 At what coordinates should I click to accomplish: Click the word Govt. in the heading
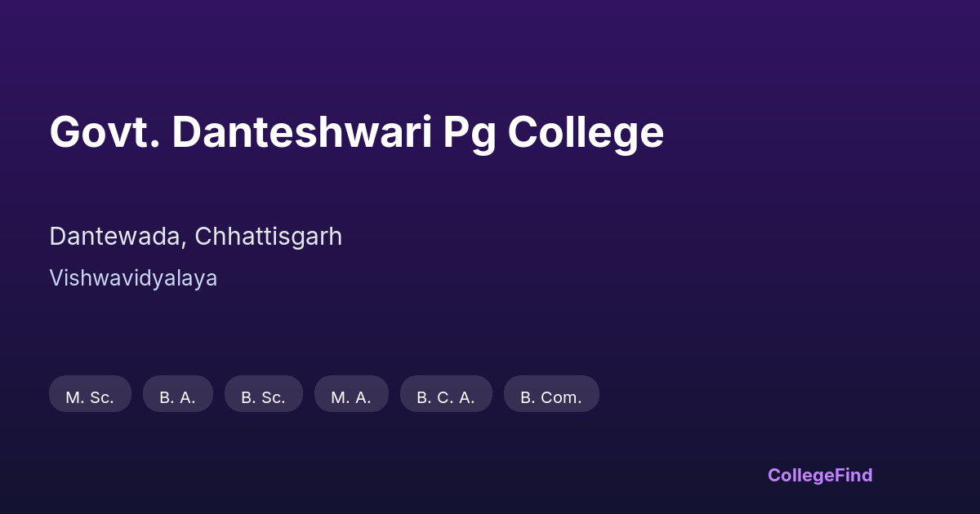point(104,132)
